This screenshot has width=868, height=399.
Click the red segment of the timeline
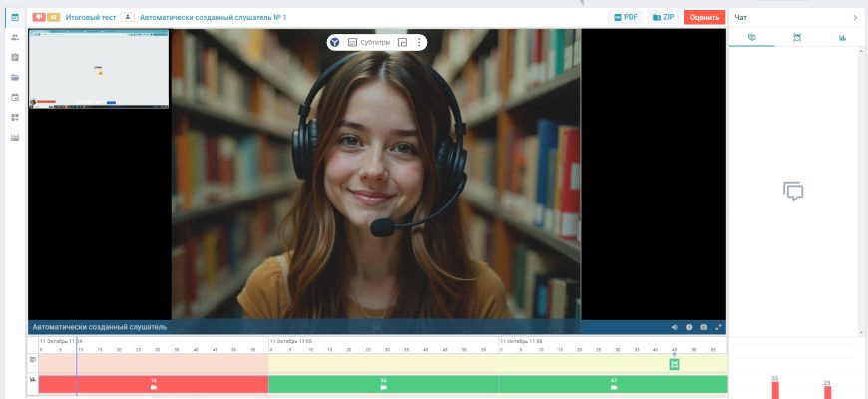pyautogui.click(x=153, y=383)
